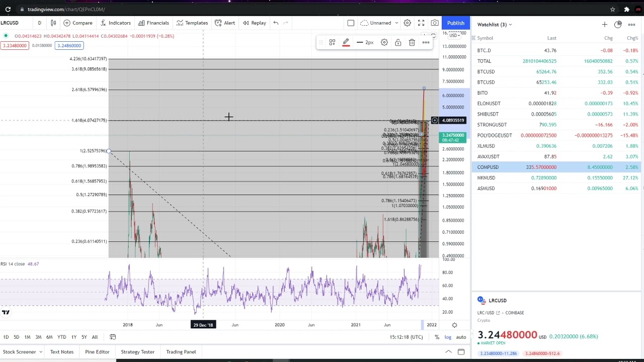The width and height of the screenshot is (644, 362).
Task: Open the Text Notes tab
Action: pos(61,352)
